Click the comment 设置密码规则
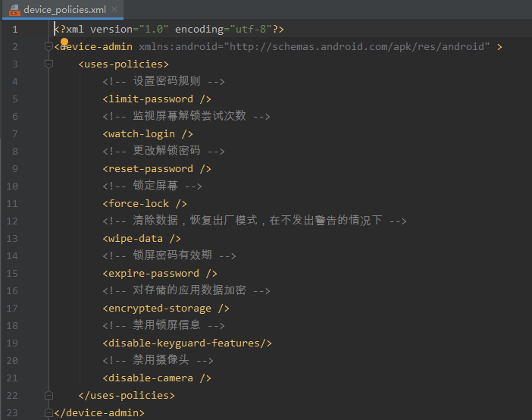Viewport: 532px width, 420px height. 164,81
